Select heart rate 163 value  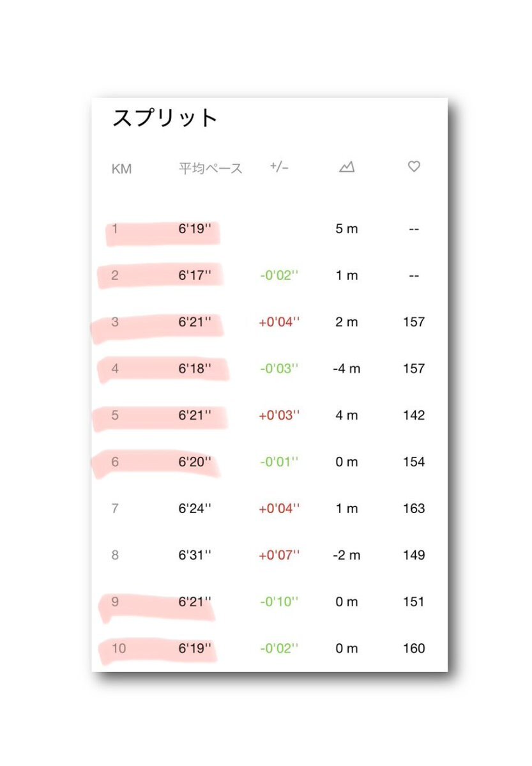coord(414,509)
